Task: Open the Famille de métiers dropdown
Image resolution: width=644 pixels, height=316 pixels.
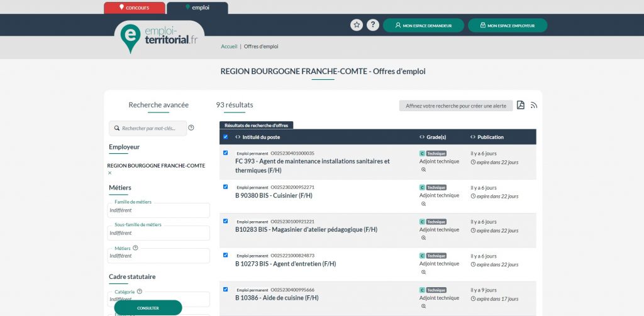Action: [x=159, y=210]
